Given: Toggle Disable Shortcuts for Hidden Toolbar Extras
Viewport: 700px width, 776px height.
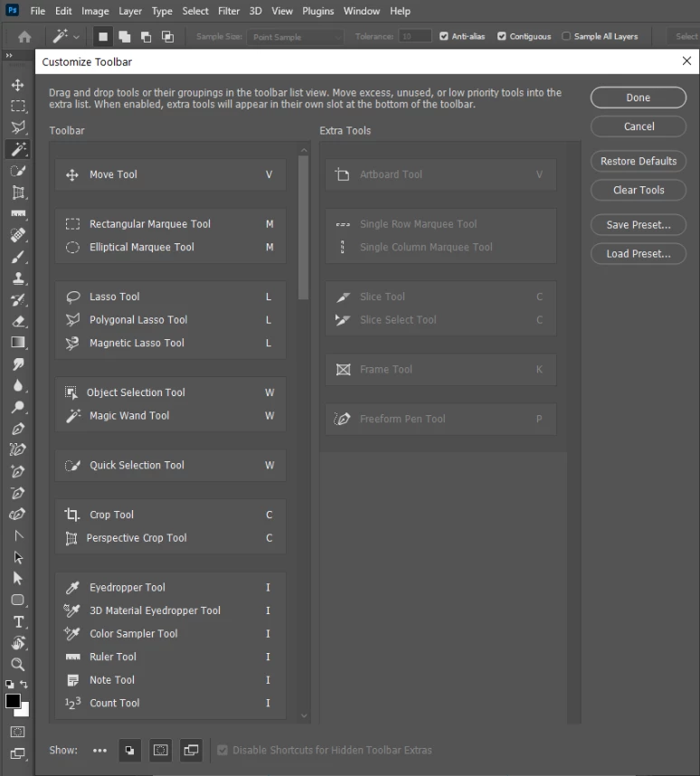Looking at the screenshot, I should (222, 751).
